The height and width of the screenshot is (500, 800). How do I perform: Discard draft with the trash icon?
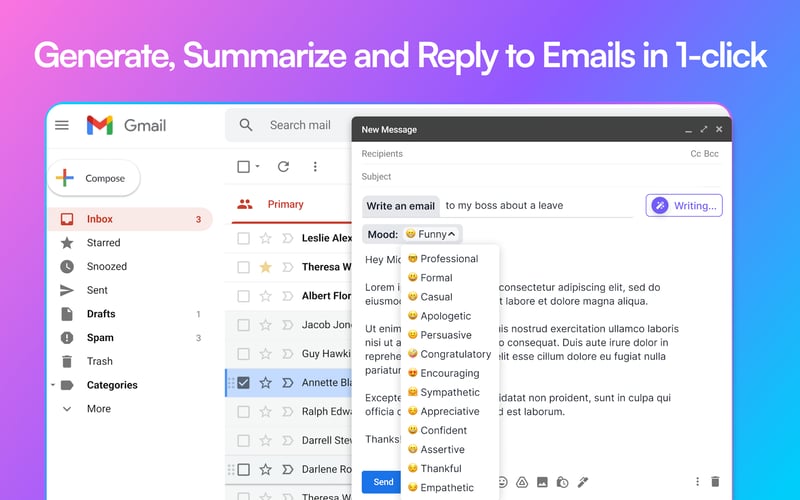715,481
